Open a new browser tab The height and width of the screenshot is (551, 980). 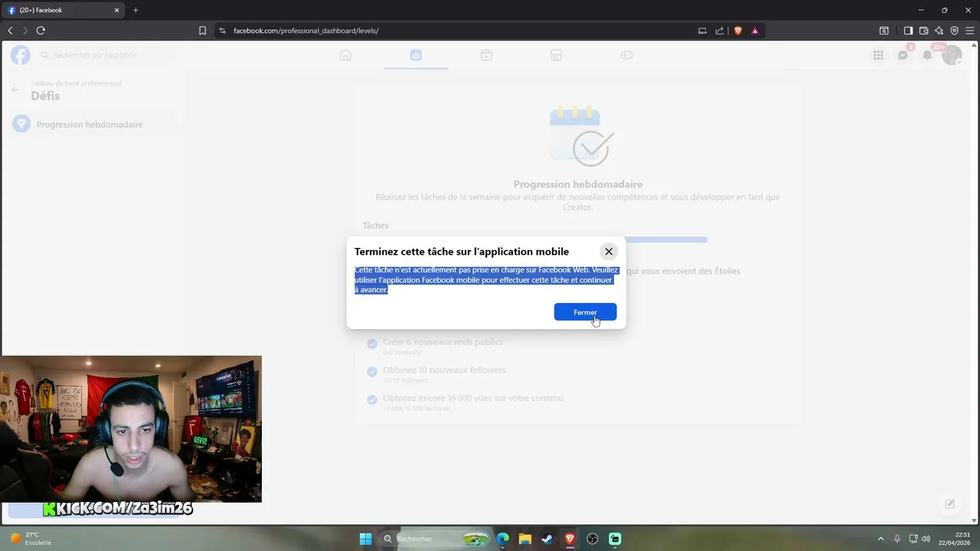tap(136, 10)
